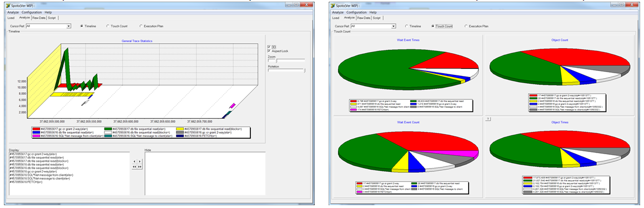Click the red swatch in the General Trace Statistics legend
The image size is (644, 208).
pos(37,129)
